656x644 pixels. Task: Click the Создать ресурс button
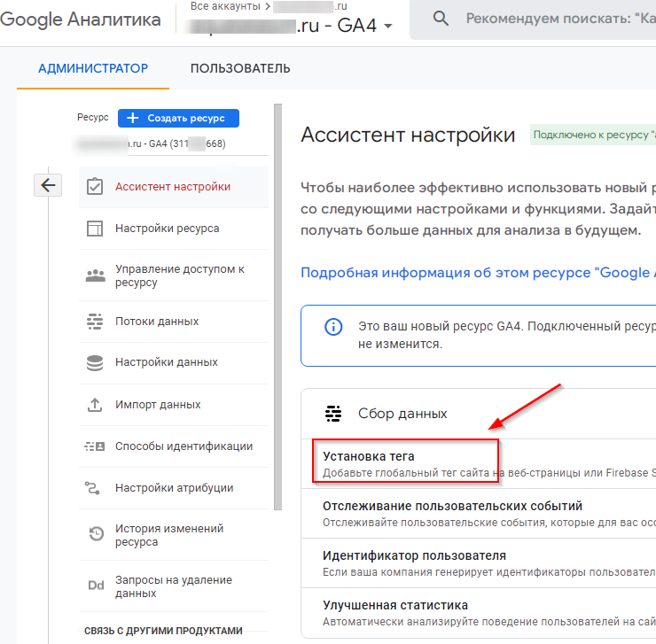(178, 118)
